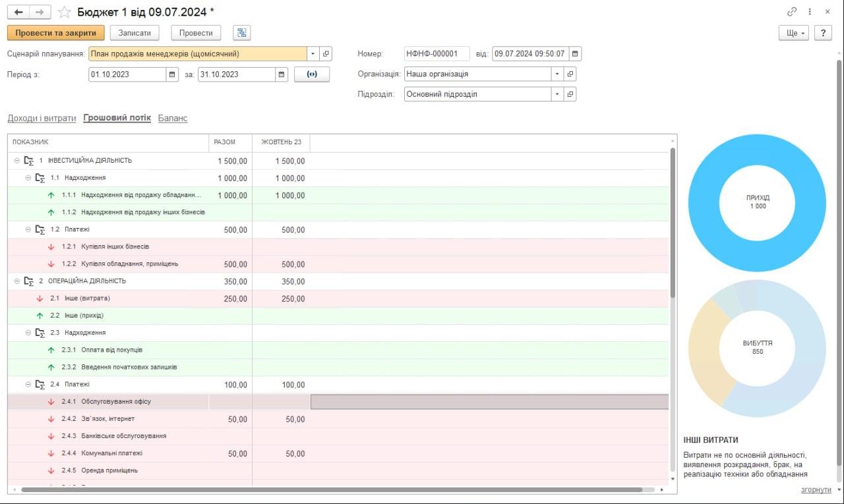Click red arrow of Інше (витрата) row
The image size is (844, 504).
click(x=40, y=298)
